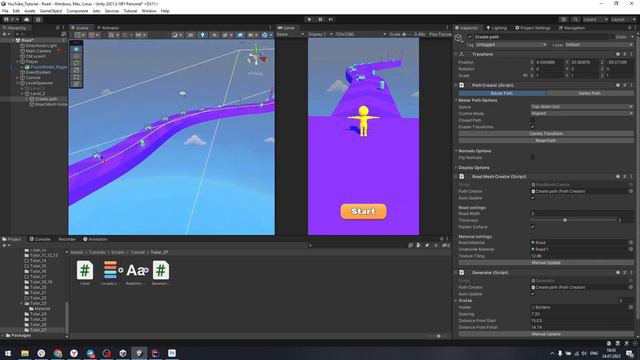Open Undo History icon in the top toolbar
The width and height of the screenshot is (640, 360).
pyautogui.click(x=564, y=19)
